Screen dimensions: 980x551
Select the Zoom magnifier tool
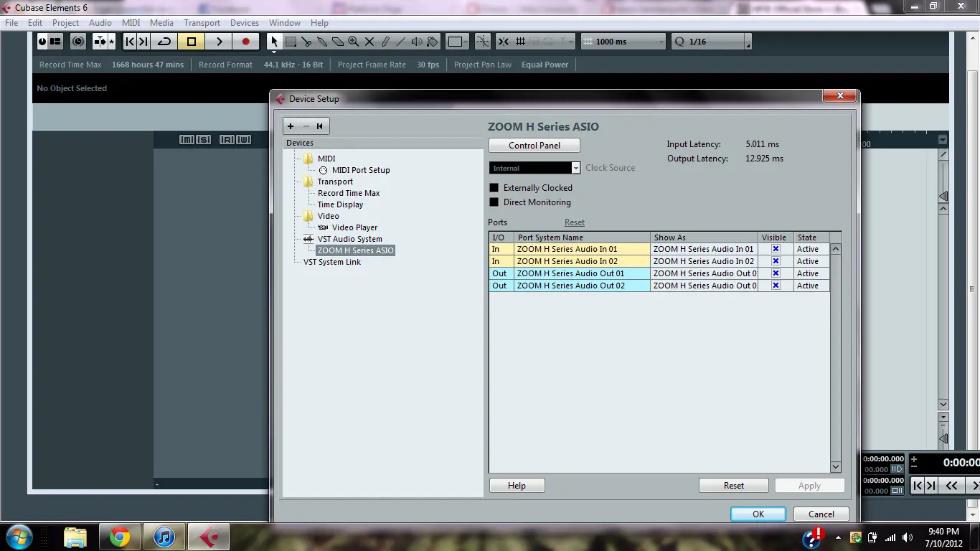pos(354,42)
